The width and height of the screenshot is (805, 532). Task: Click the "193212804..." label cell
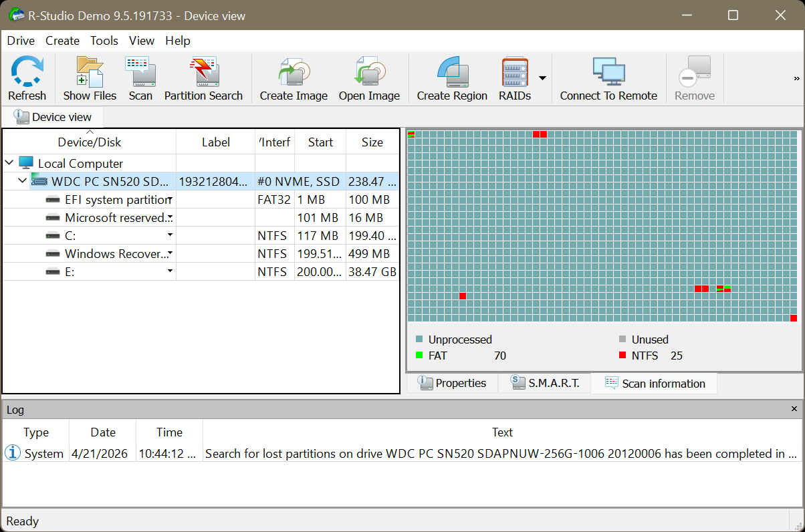pyautogui.click(x=216, y=181)
